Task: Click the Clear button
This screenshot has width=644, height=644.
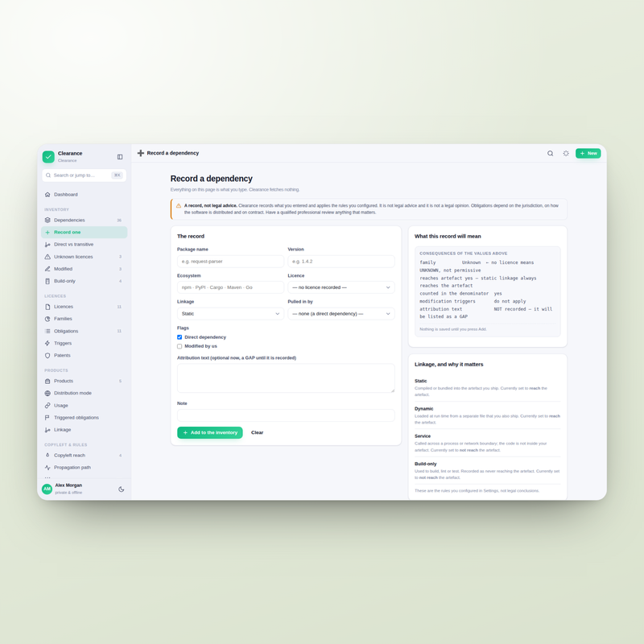Action: (x=257, y=432)
